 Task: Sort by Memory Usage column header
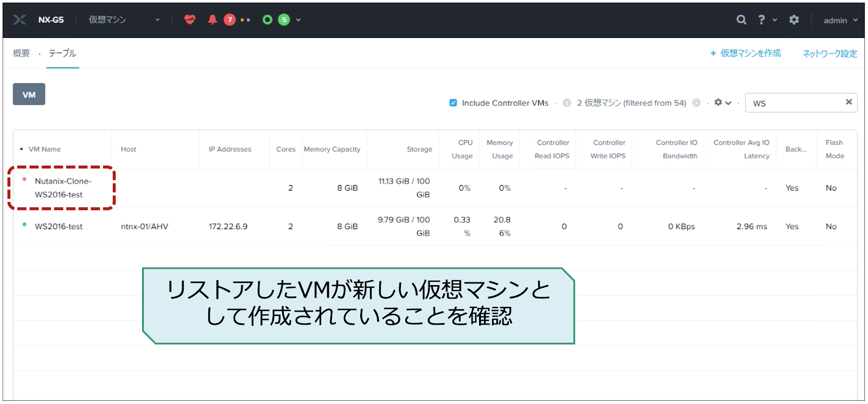pyautogui.click(x=500, y=149)
